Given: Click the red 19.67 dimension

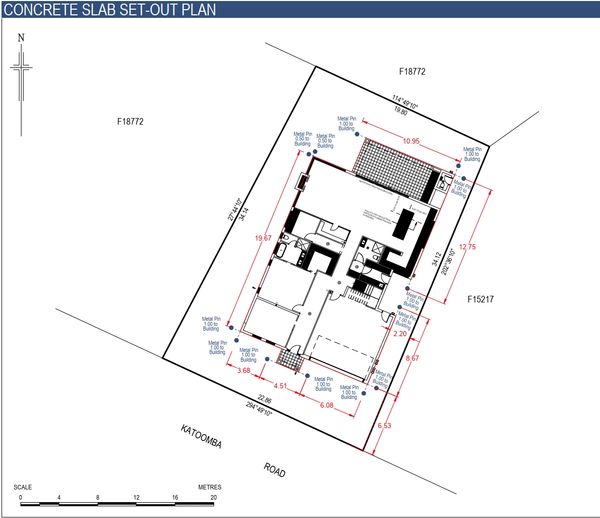Looking at the screenshot, I should pos(263,238).
